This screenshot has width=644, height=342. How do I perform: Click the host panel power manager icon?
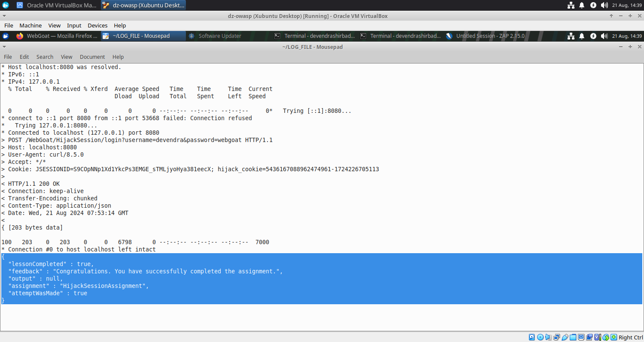point(593,5)
